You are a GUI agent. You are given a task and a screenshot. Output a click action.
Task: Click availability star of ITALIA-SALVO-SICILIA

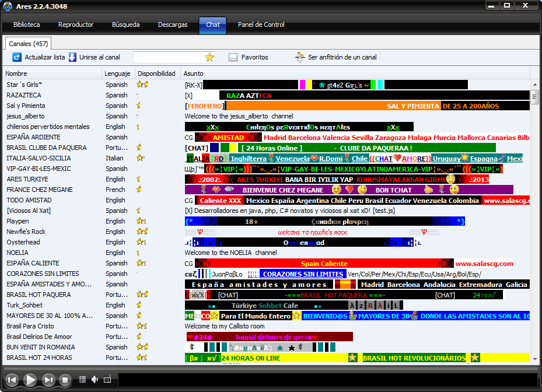pyautogui.click(x=140, y=158)
